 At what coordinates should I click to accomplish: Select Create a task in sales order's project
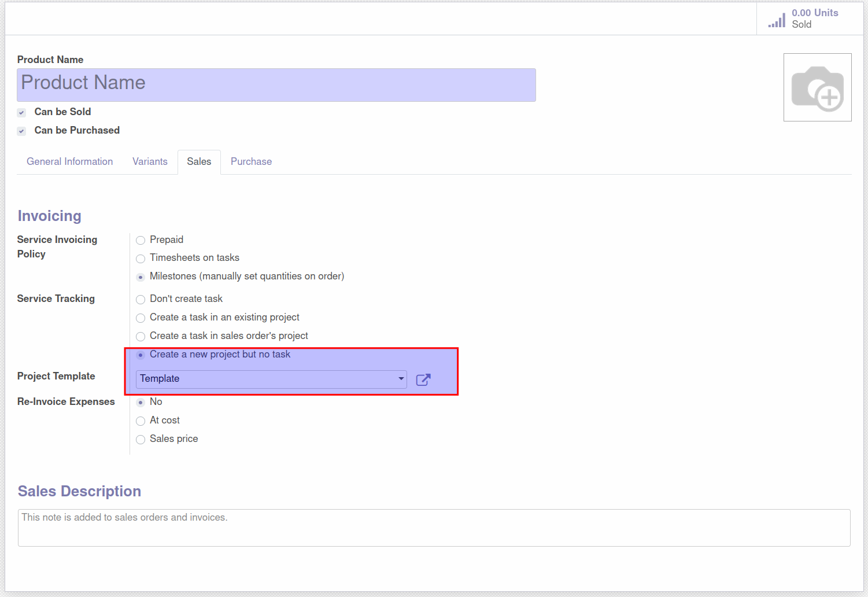point(141,337)
